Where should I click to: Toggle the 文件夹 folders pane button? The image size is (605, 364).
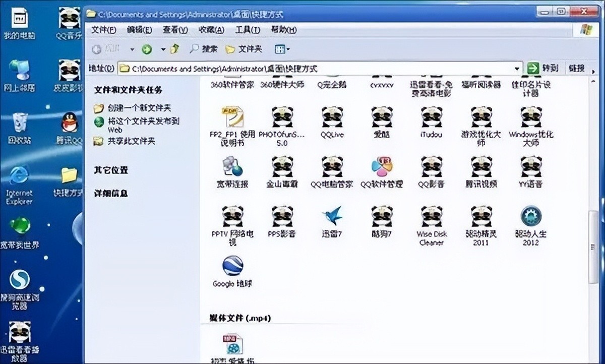pyautogui.click(x=244, y=49)
